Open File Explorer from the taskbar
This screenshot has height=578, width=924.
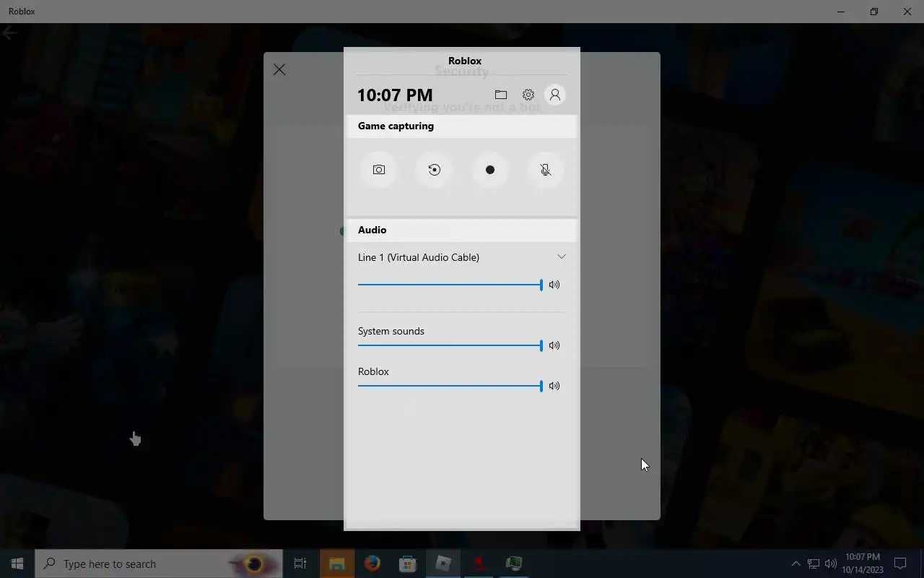point(337,564)
